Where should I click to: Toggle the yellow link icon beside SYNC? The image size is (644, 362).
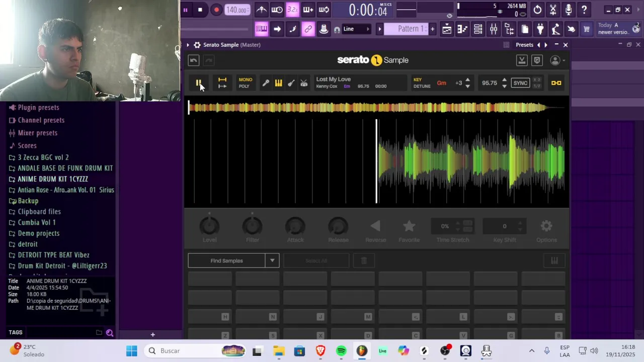556,83
